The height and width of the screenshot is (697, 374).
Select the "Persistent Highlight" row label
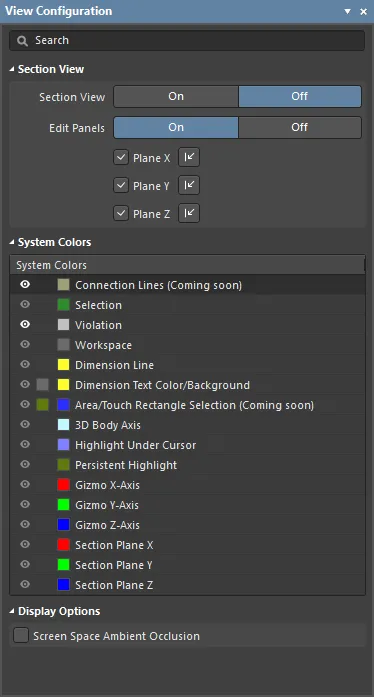[126, 465]
